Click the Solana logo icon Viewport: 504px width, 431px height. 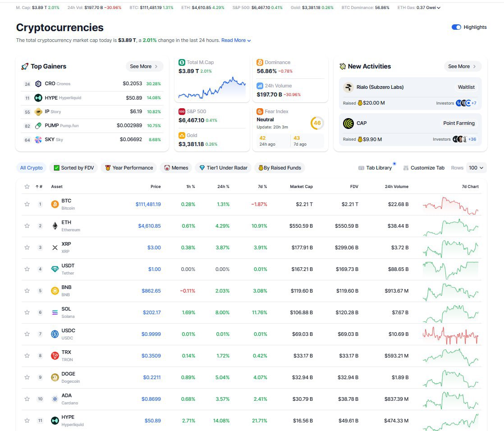55,312
